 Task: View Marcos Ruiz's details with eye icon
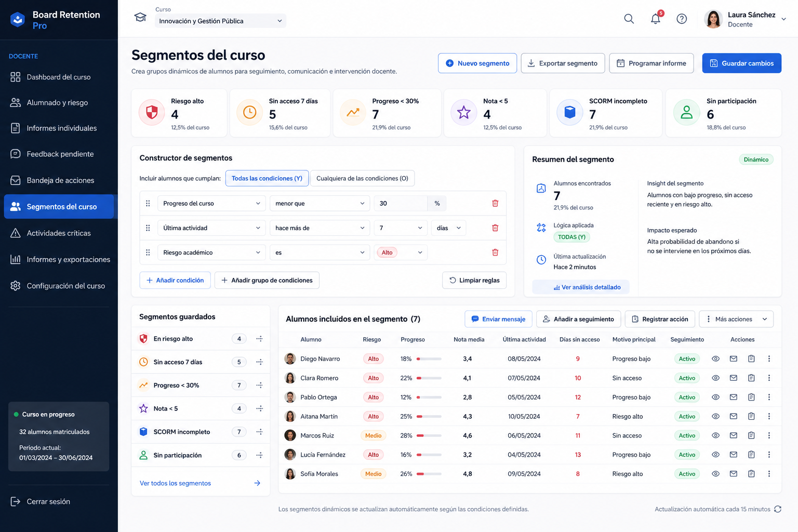point(715,435)
